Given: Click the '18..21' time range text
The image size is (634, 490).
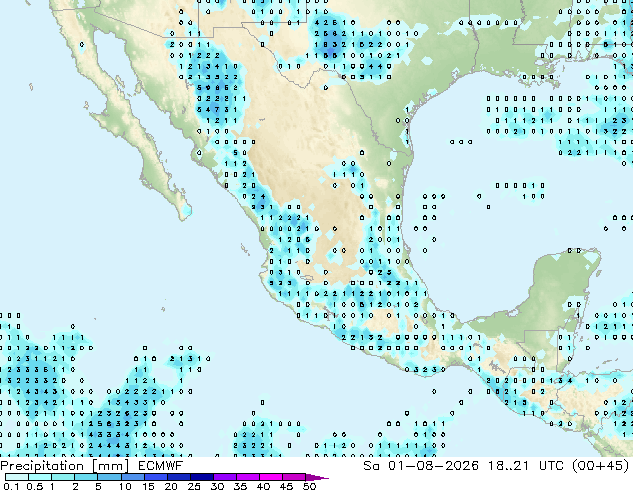Looking at the screenshot, I should point(508,466).
